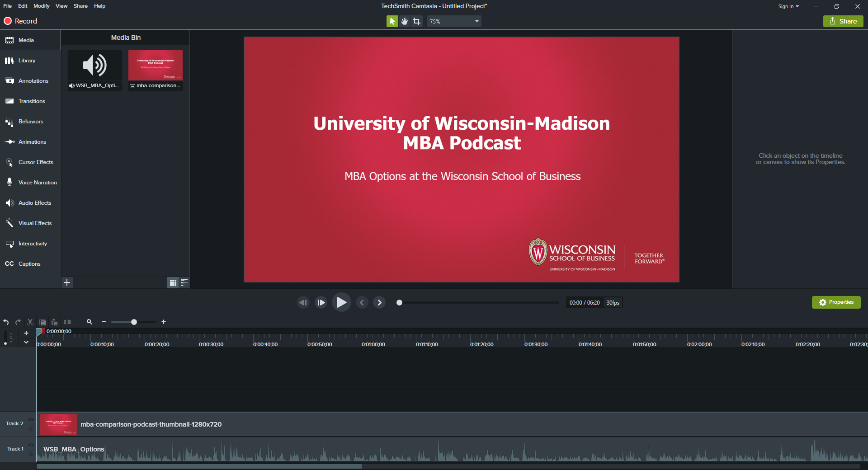
Task: Switch to the Transitions tab
Action: [x=31, y=101]
